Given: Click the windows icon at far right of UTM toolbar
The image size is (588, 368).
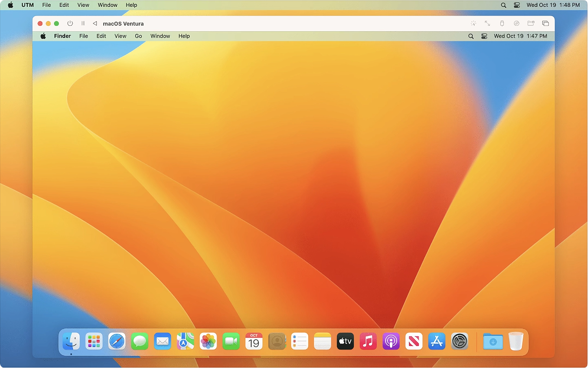Looking at the screenshot, I should pos(546,23).
